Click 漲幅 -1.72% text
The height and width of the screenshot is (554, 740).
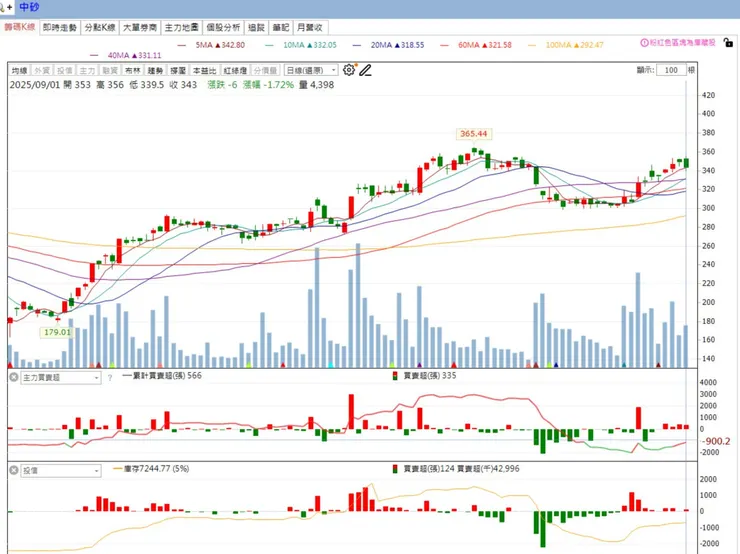point(268,85)
